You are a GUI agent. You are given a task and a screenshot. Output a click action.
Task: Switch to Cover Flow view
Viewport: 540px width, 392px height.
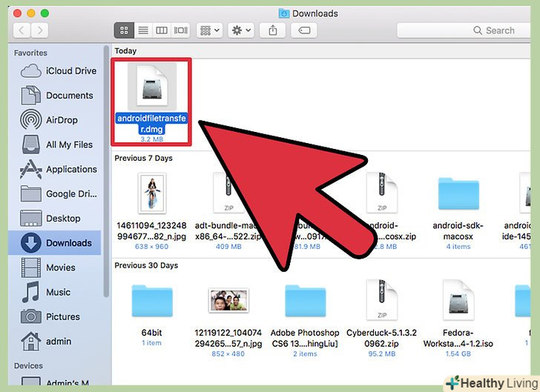click(x=181, y=30)
